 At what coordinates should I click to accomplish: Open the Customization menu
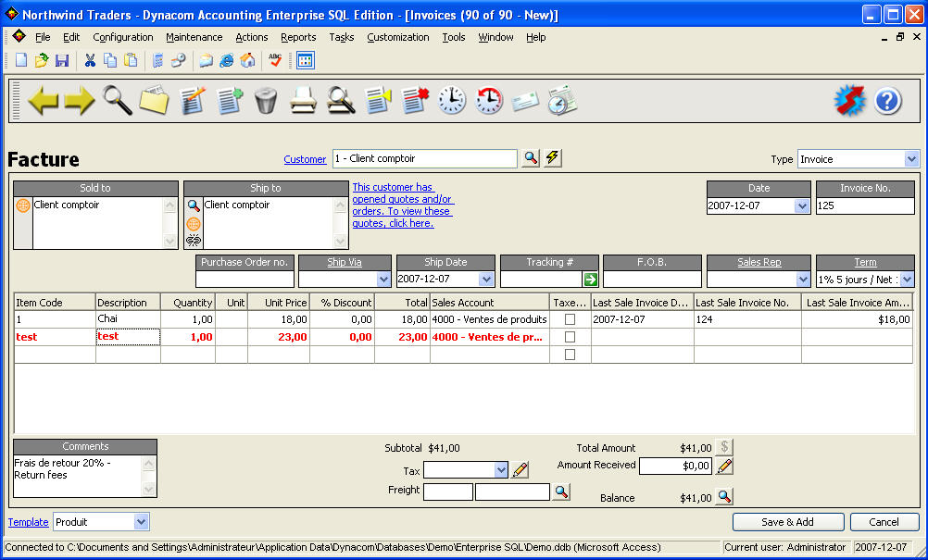click(397, 37)
